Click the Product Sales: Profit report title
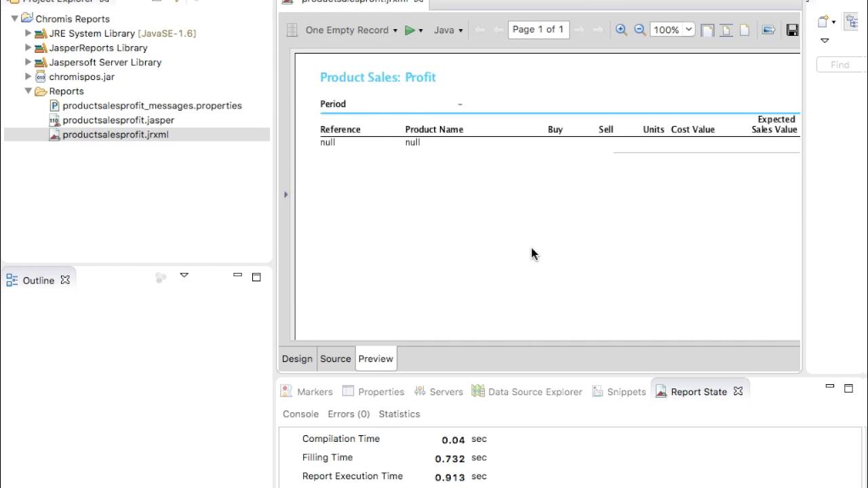 click(x=378, y=77)
